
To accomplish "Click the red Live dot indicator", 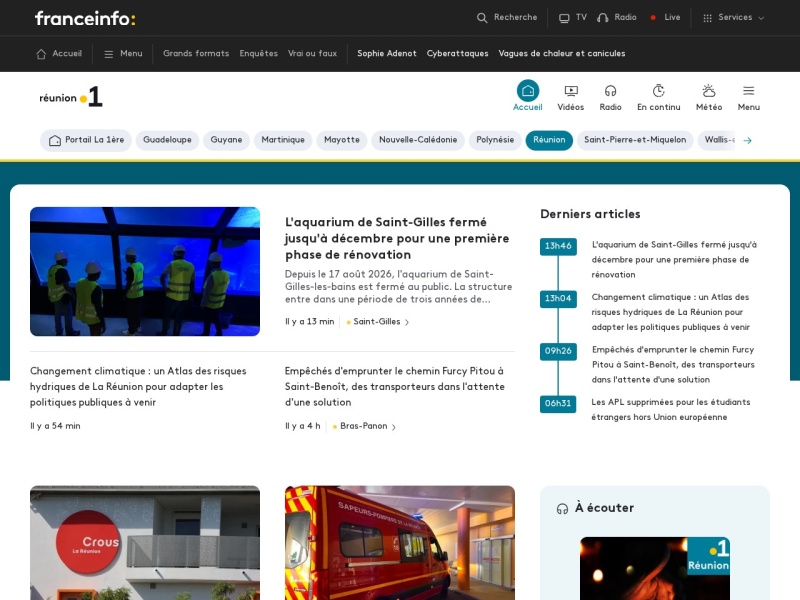I will tap(653, 17).
